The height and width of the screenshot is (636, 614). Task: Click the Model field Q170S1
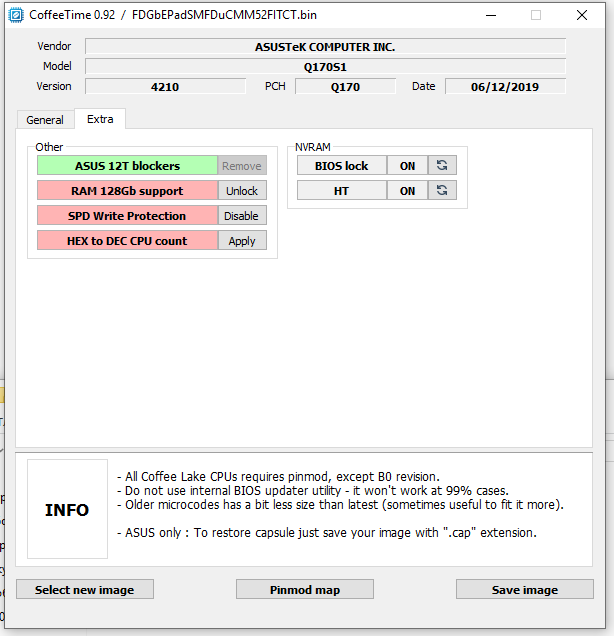[325, 67]
